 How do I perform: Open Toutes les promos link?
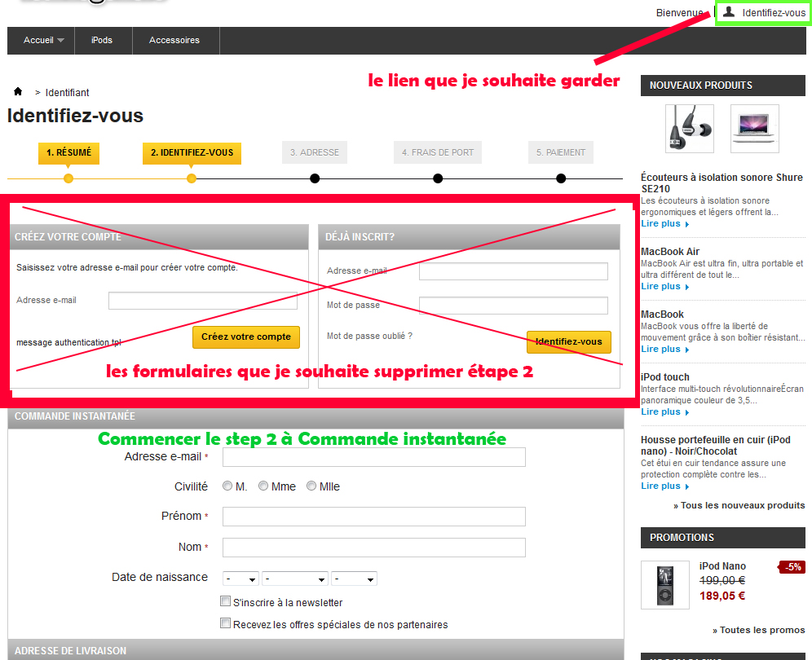coord(759,630)
